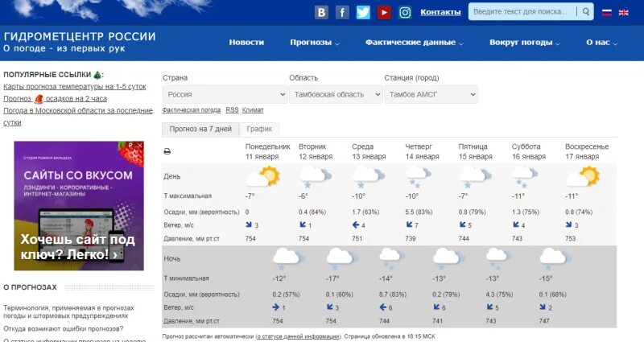The width and height of the screenshot is (644, 342).
Task: Switch to the График tab
Action: 259,129
